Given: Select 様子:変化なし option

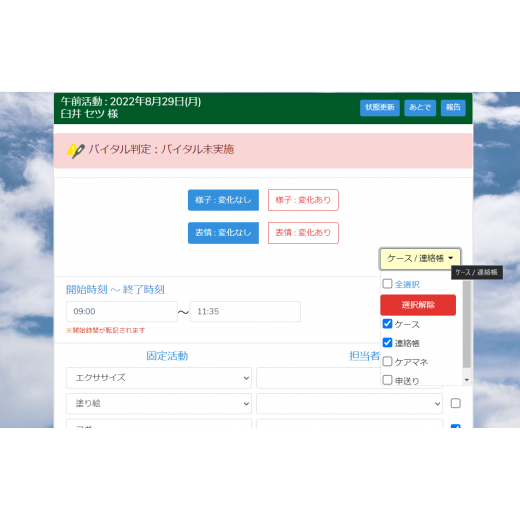Looking at the screenshot, I should (223, 200).
